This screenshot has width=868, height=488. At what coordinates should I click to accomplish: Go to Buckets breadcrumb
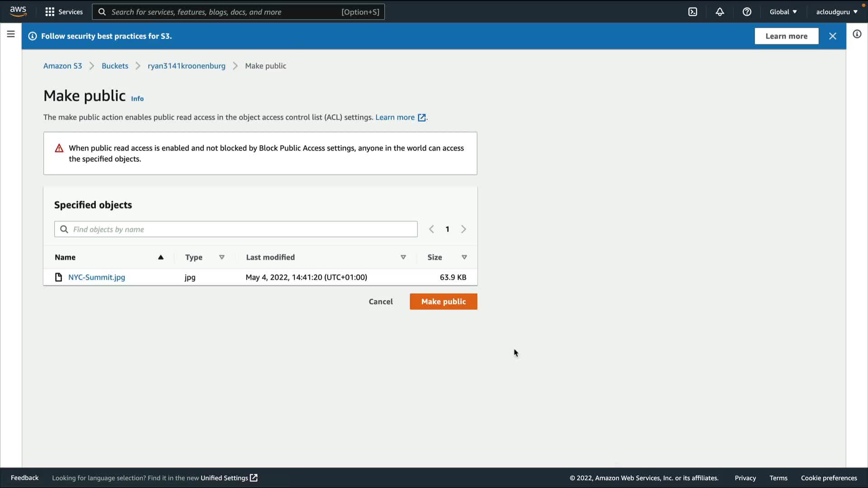(115, 66)
